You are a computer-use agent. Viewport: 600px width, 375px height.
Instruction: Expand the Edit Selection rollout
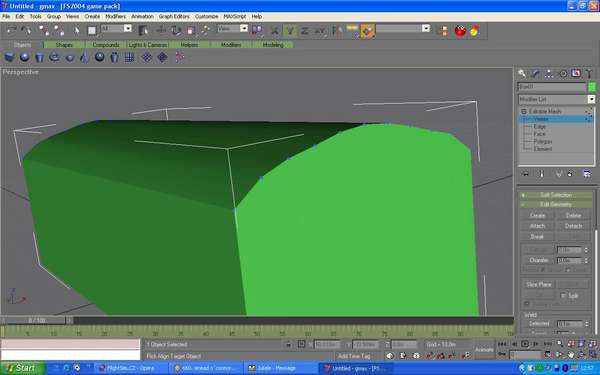coord(556,195)
